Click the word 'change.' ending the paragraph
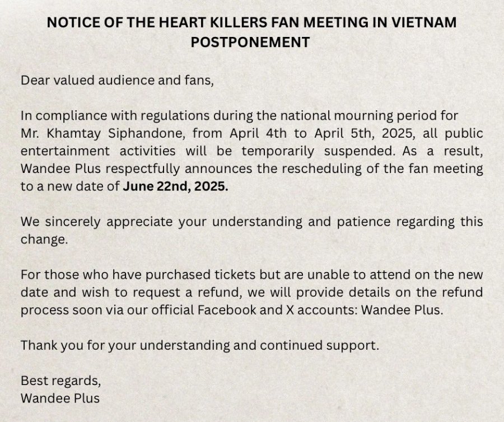 (44, 240)
